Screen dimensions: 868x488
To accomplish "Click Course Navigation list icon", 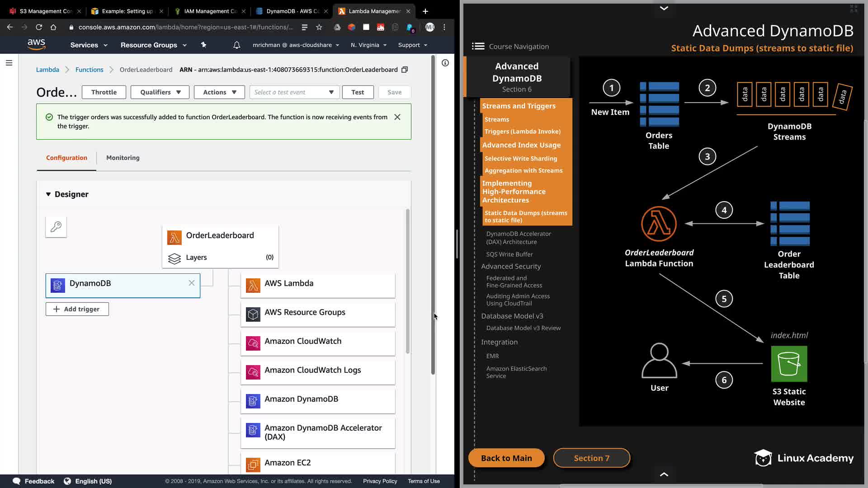I will (x=478, y=46).
